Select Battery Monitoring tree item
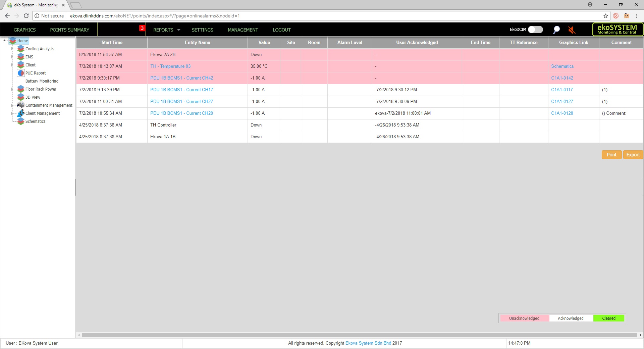The width and height of the screenshot is (644, 349). coord(42,81)
